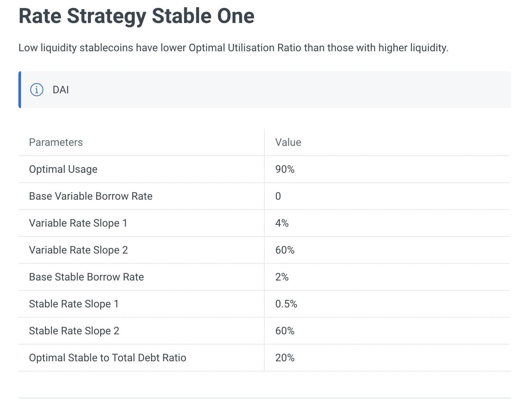The width and height of the screenshot is (532, 402).
Task: Click the 20% debt ratio value
Action: point(285,358)
